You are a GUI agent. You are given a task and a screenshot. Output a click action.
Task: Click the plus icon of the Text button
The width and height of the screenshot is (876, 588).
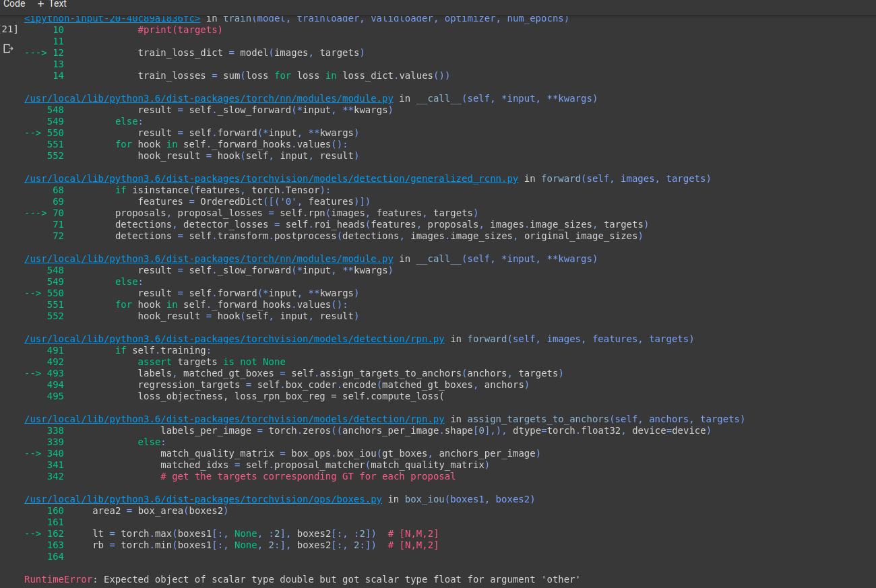[x=40, y=4]
